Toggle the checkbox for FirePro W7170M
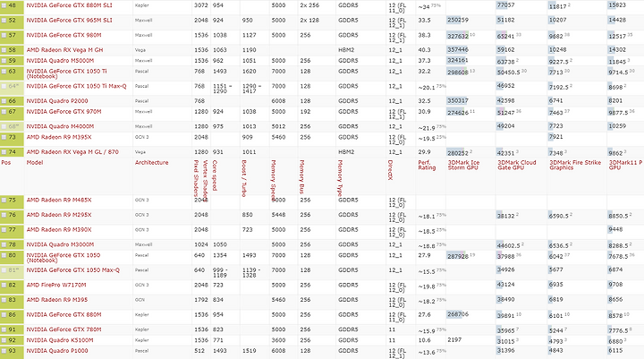Screen dimensions: 644x359 pyautogui.click(x=4, y=285)
